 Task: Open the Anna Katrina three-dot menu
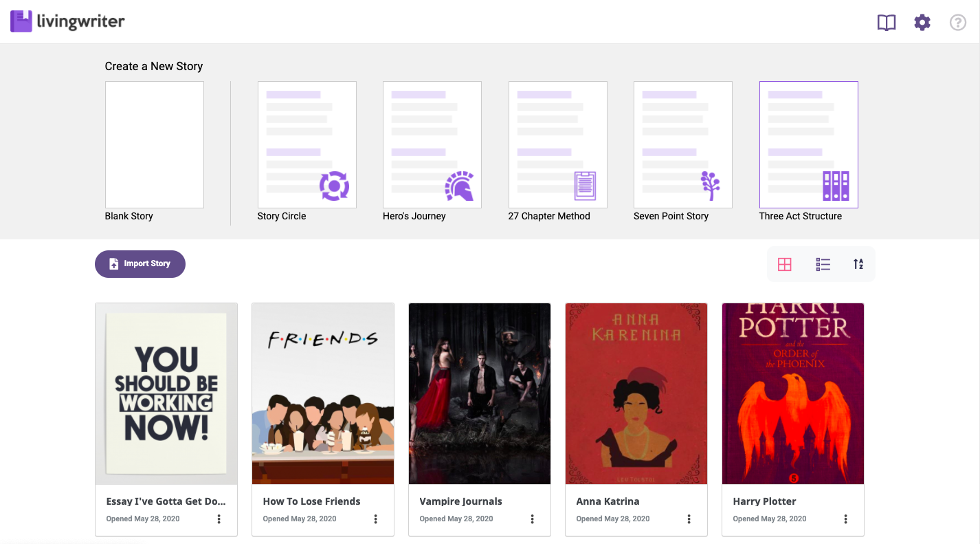click(x=689, y=519)
